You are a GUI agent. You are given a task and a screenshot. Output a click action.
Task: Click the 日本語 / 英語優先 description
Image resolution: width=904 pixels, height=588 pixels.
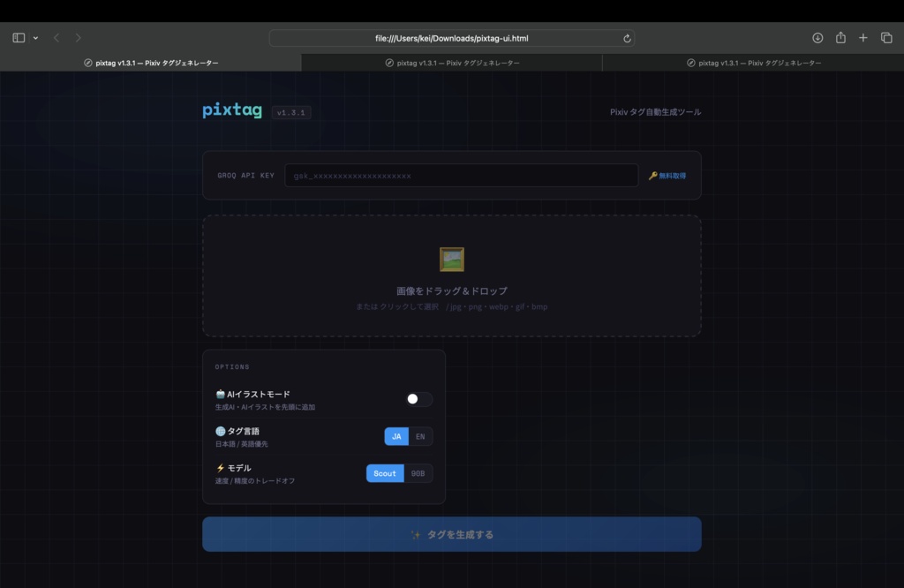click(x=242, y=444)
